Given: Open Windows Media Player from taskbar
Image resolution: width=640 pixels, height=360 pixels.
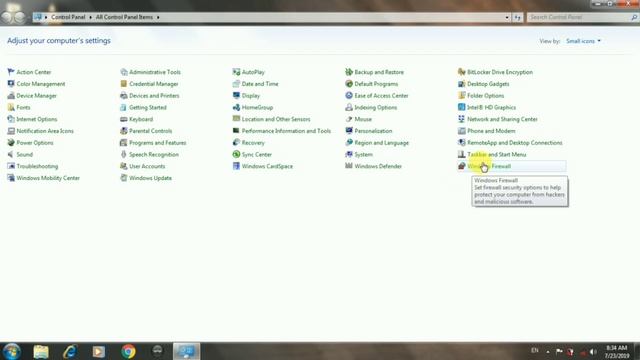Looking at the screenshot, I should coord(99,351).
